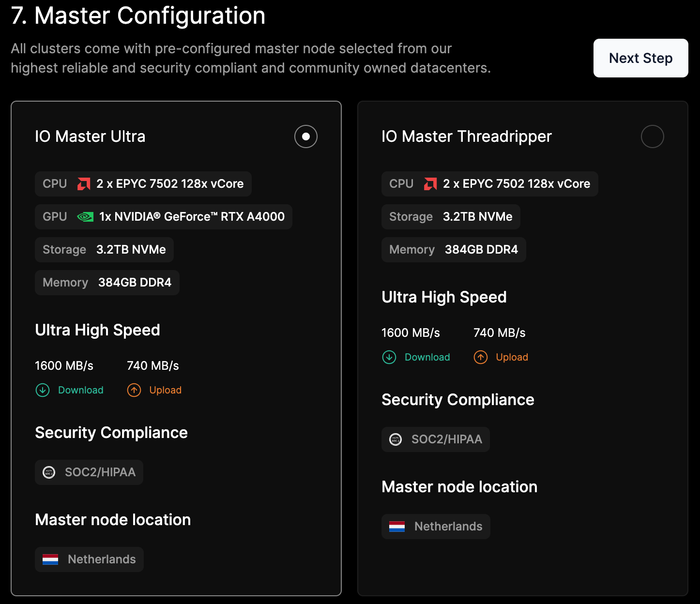This screenshot has height=604, width=700.
Task: Click the NVIDIA logo in GPU row
Action: [x=85, y=217]
